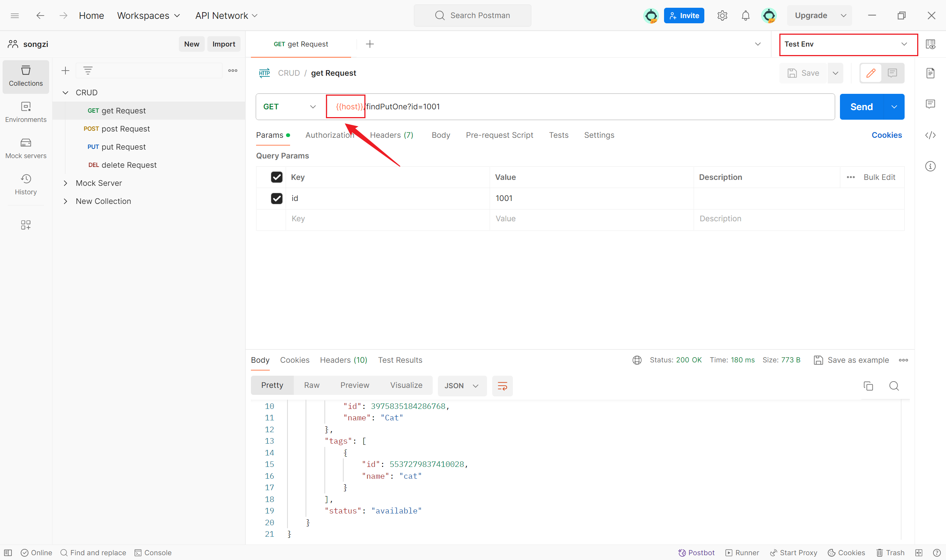The height and width of the screenshot is (560, 946).
Task: Open the hamburger menu icon
Action: point(15,16)
